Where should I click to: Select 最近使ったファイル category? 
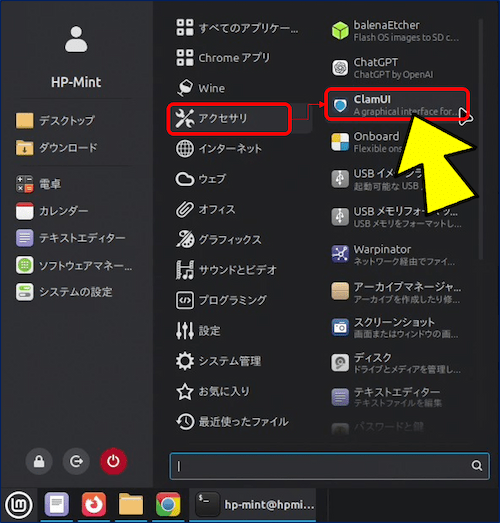coord(232,422)
